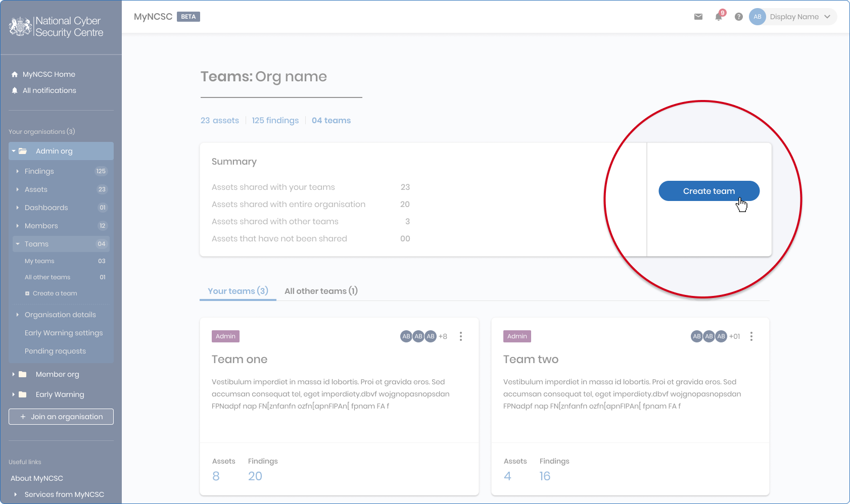Follow the 125 findings link

275,120
